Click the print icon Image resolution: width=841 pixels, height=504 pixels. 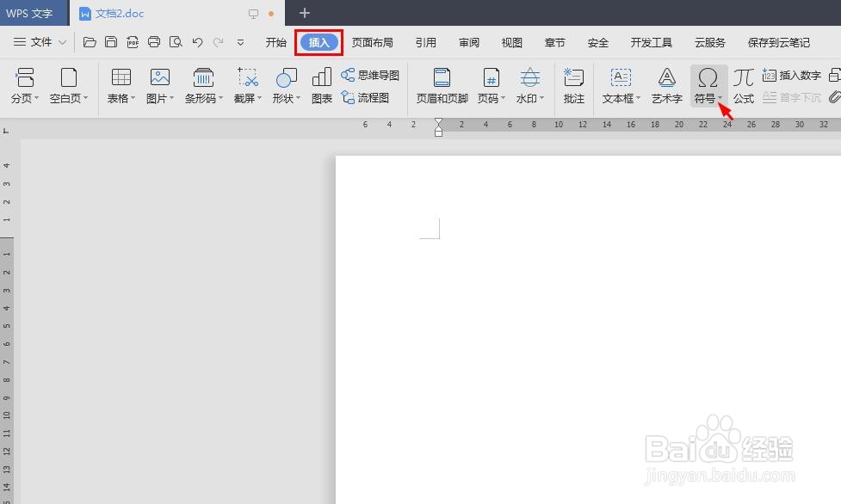click(x=154, y=42)
